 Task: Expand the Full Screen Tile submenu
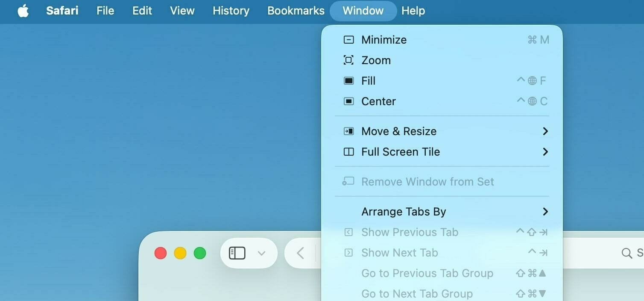coord(442,152)
